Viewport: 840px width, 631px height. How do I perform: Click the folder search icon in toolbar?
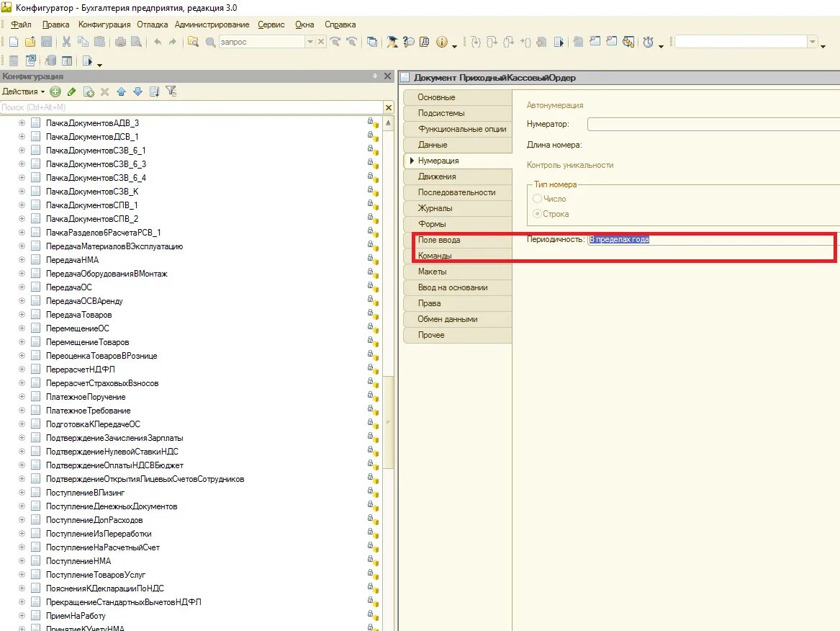[x=194, y=42]
